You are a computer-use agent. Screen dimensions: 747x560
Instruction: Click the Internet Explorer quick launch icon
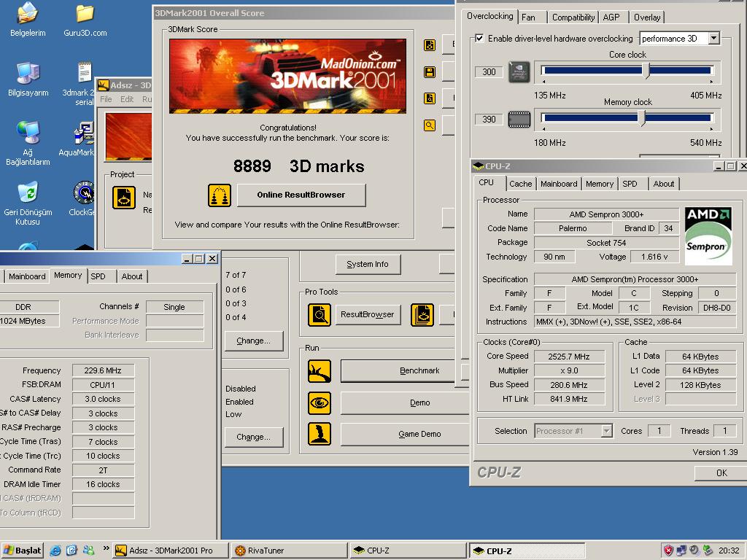click(x=55, y=551)
